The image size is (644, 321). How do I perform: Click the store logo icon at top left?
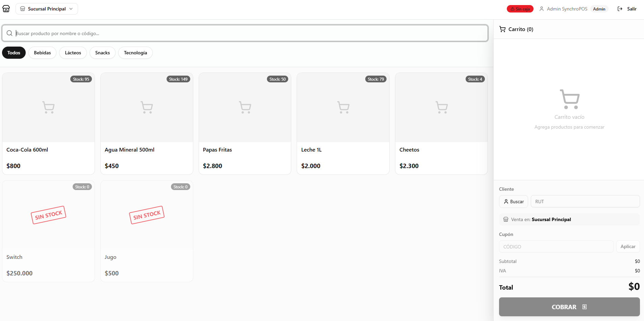coord(6,9)
